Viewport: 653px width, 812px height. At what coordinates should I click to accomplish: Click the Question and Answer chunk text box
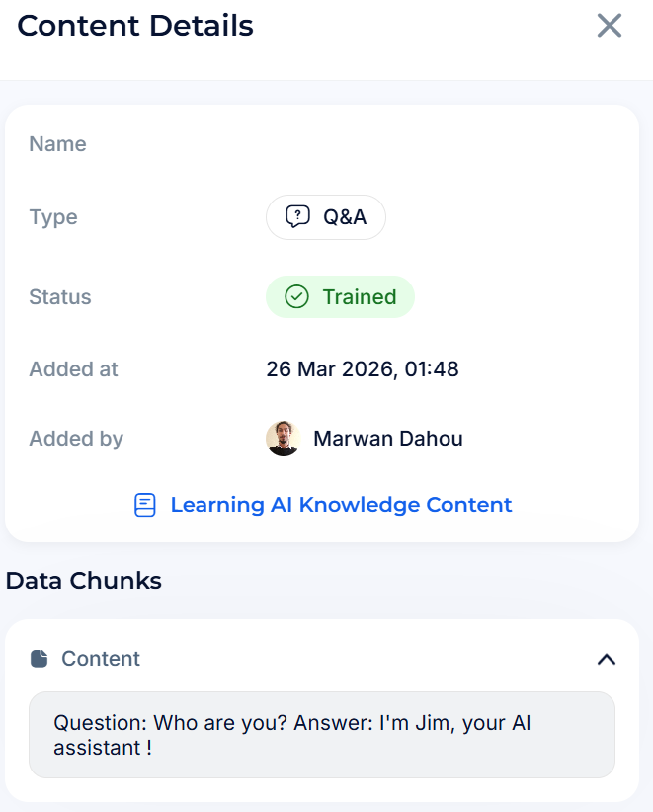tap(321, 735)
